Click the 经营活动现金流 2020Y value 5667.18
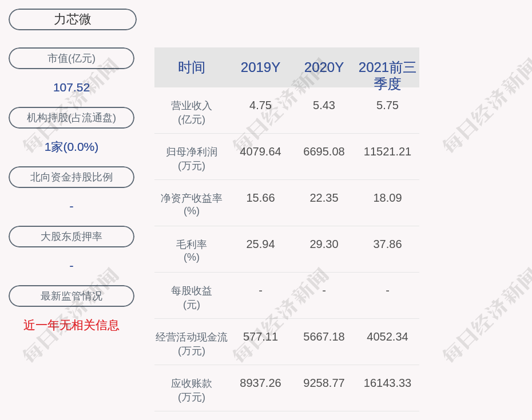The height and width of the screenshot is (420, 532). [x=324, y=337]
